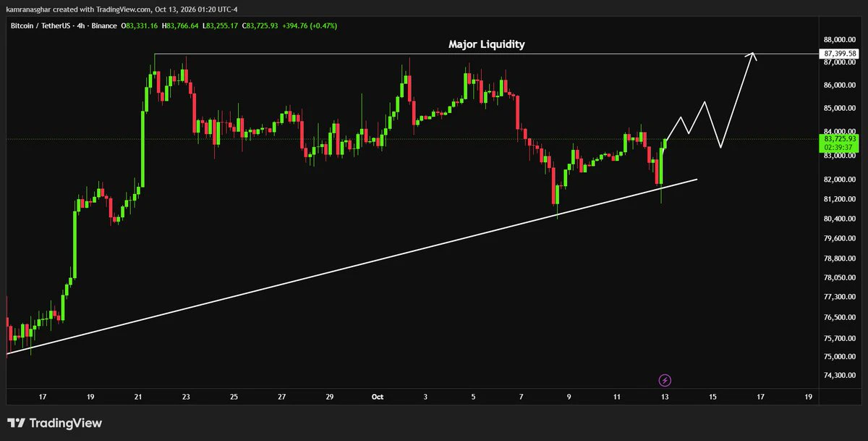
Task: Click 86,000.00 on the price axis
Action: pyautogui.click(x=840, y=85)
